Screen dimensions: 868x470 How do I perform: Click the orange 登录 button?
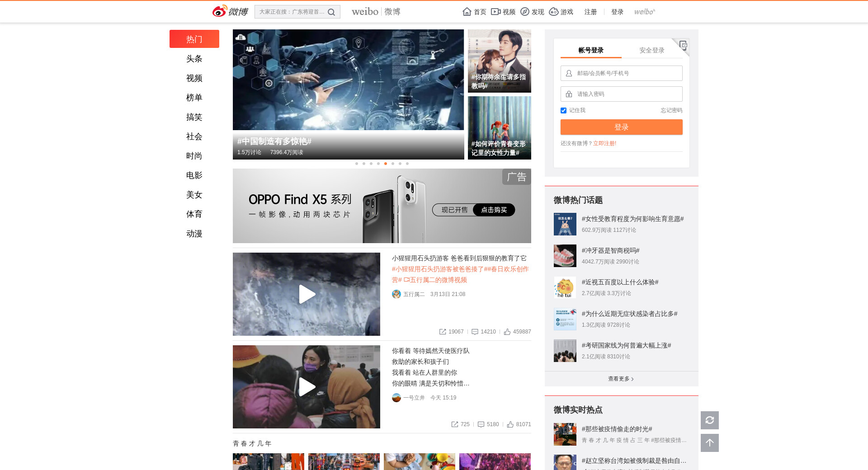pyautogui.click(x=621, y=127)
